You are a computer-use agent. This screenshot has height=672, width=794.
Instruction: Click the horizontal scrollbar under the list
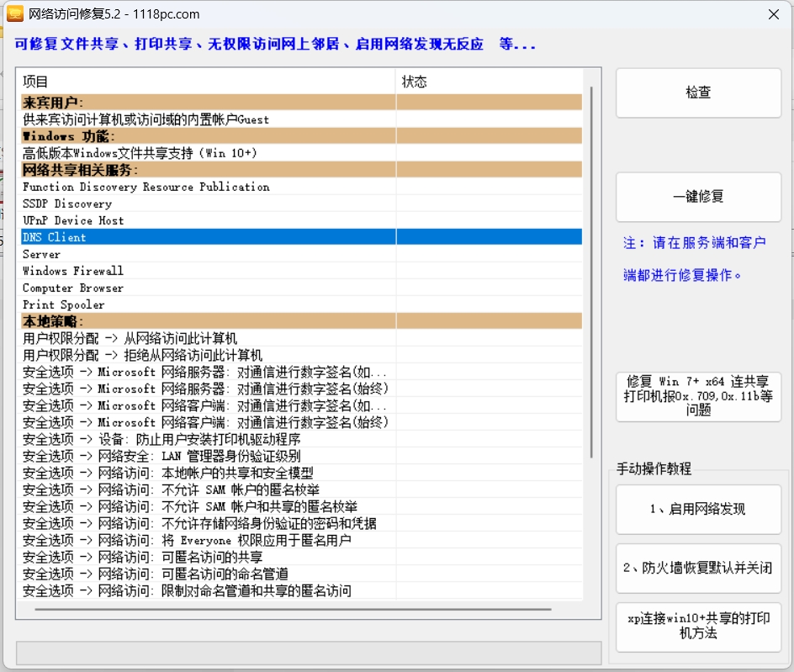tap(293, 609)
